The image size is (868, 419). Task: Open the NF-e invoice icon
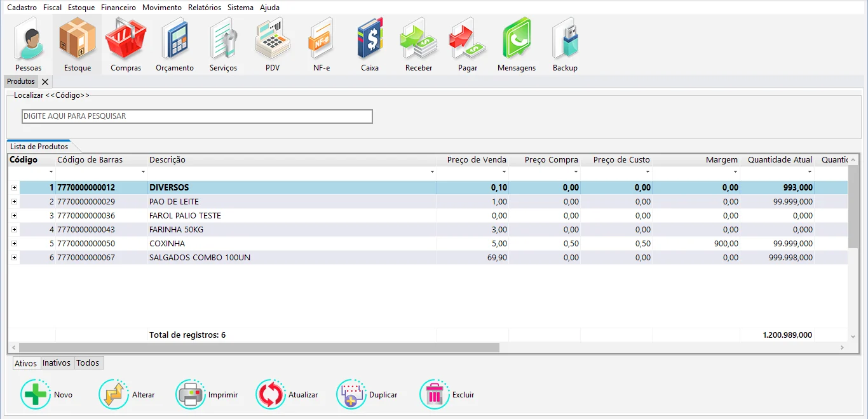322,45
